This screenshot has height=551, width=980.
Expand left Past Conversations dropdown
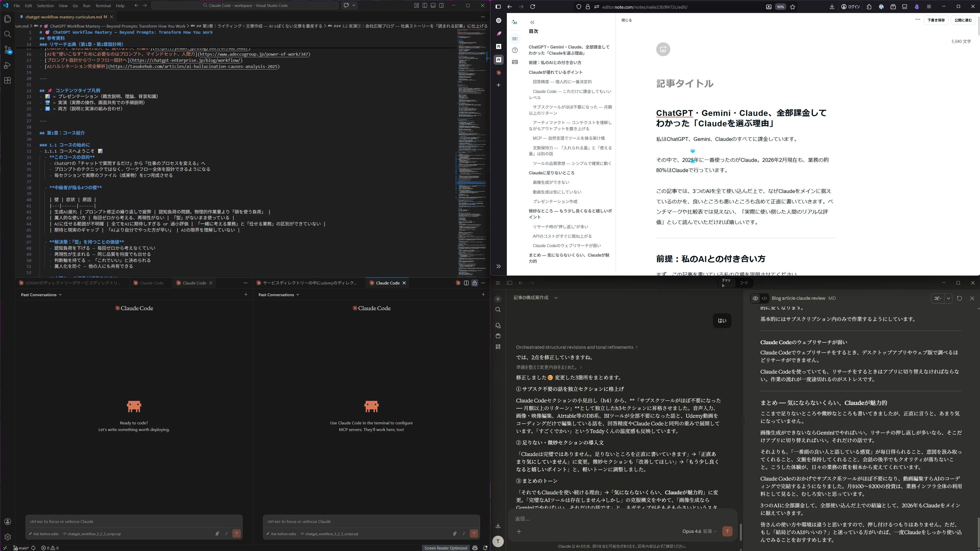[41, 295]
